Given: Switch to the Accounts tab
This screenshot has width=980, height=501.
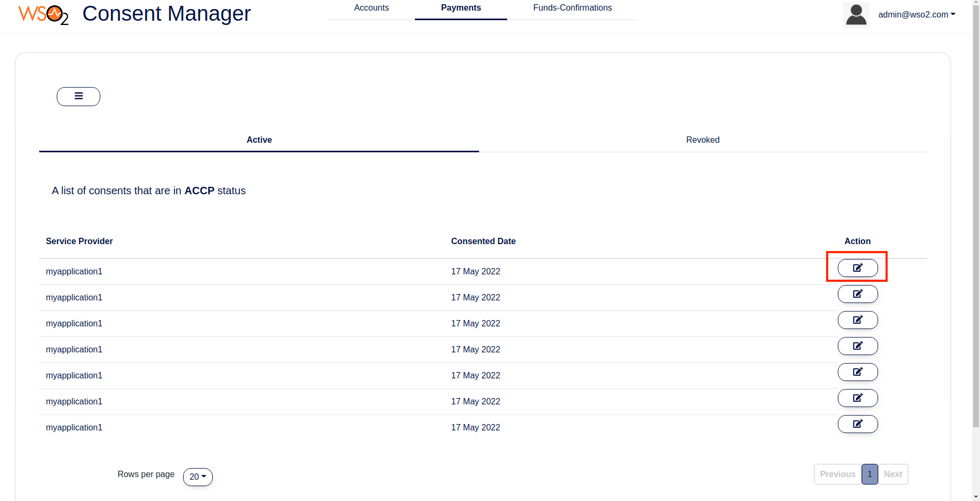Looking at the screenshot, I should [x=371, y=8].
